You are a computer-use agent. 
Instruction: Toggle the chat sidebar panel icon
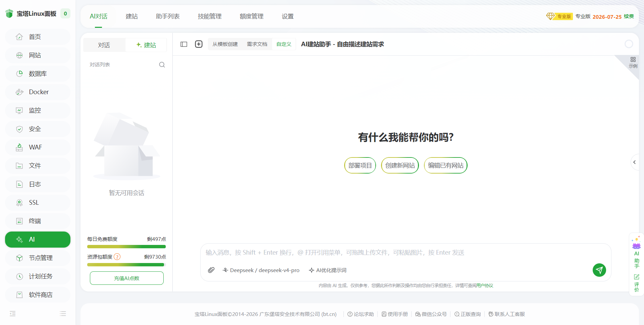coord(184,44)
